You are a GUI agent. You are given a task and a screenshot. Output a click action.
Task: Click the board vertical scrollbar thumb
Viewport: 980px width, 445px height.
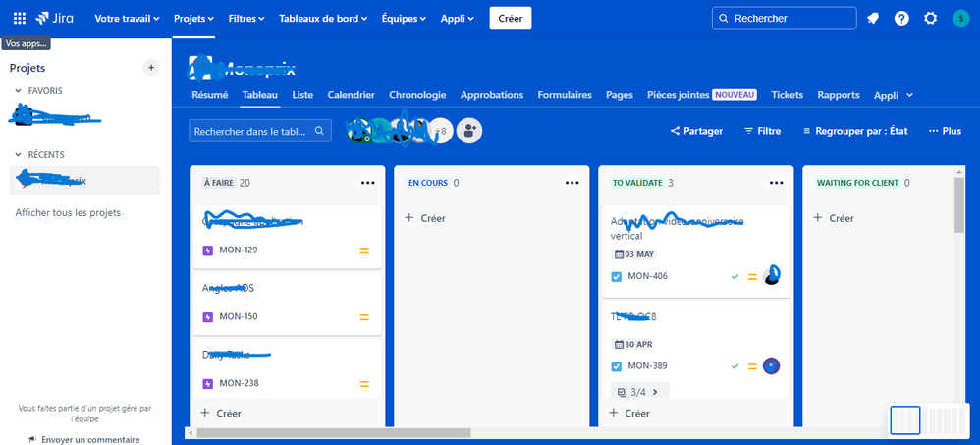pos(960,204)
